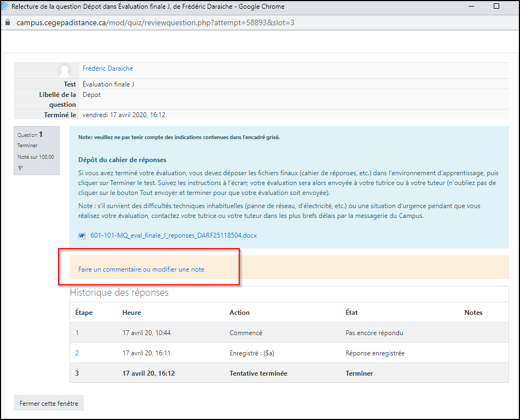Screen dimensions: 520x420
Task: Click the Étape column header
Action: coord(84,313)
